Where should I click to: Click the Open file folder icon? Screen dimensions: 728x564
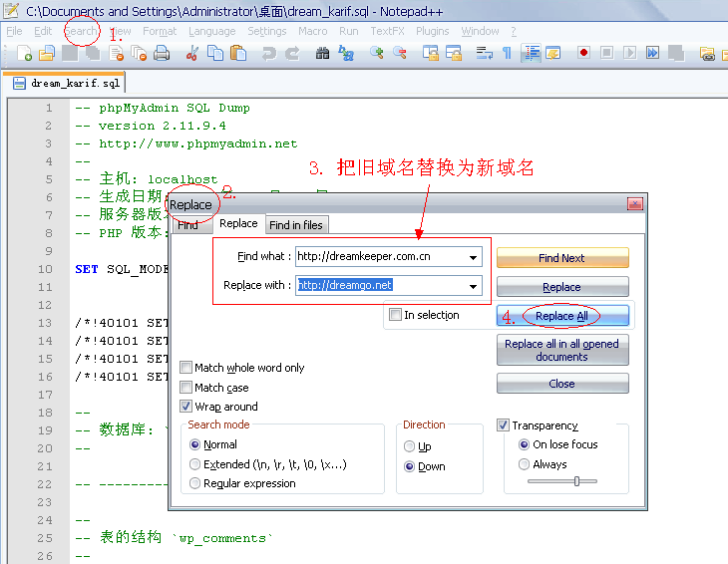pyautogui.click(x=47, y=54)
